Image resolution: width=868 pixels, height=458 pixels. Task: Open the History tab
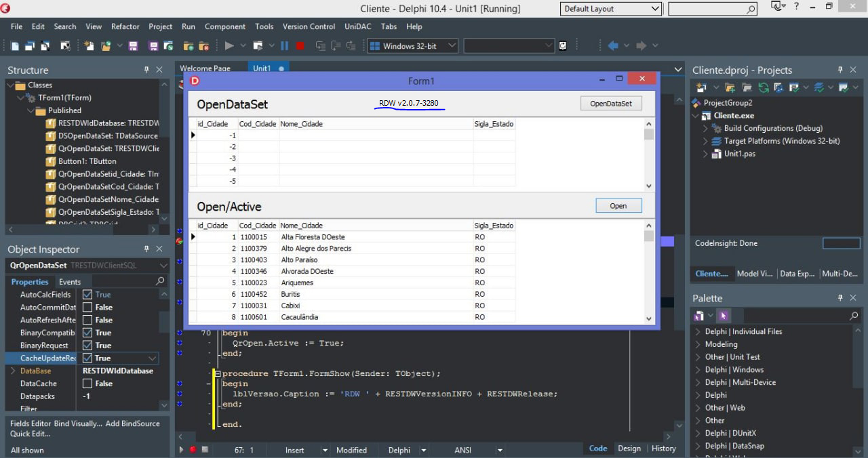[x=663, y=448]
